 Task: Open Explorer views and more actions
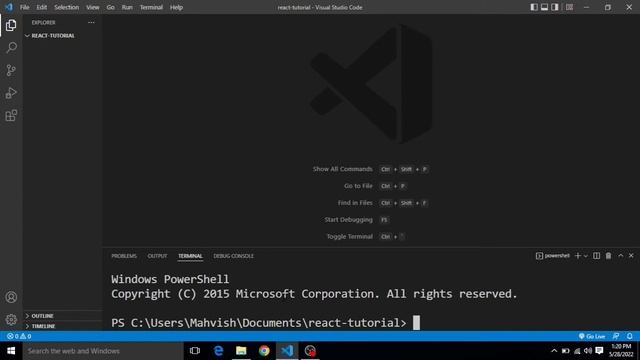coord(91,22)
